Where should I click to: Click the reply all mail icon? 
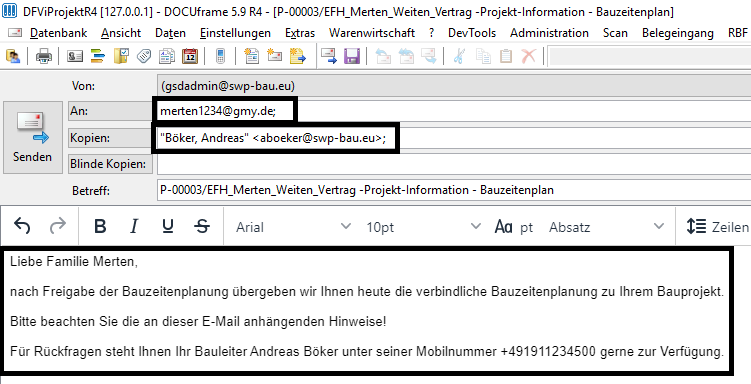pyautogui.click(x=406, y=56)
